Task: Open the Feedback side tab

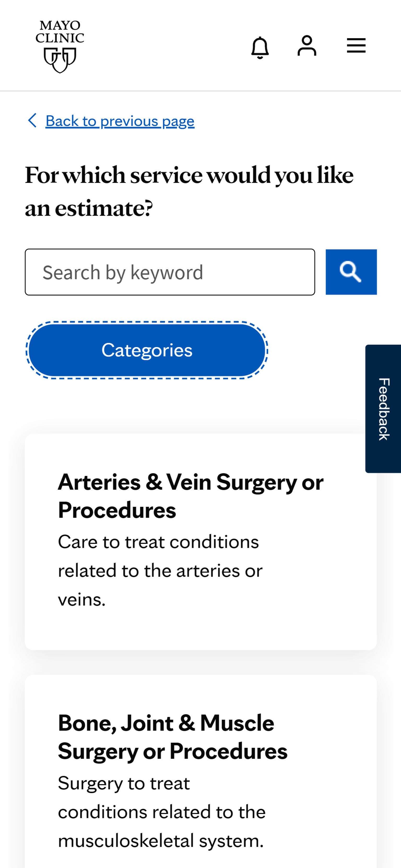Action: tap(383, 409)
